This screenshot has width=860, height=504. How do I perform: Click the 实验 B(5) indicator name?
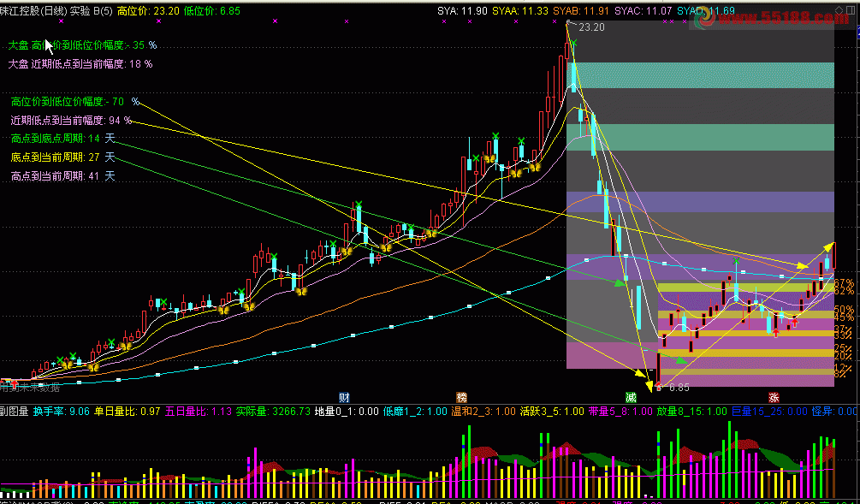coord(91,11)
